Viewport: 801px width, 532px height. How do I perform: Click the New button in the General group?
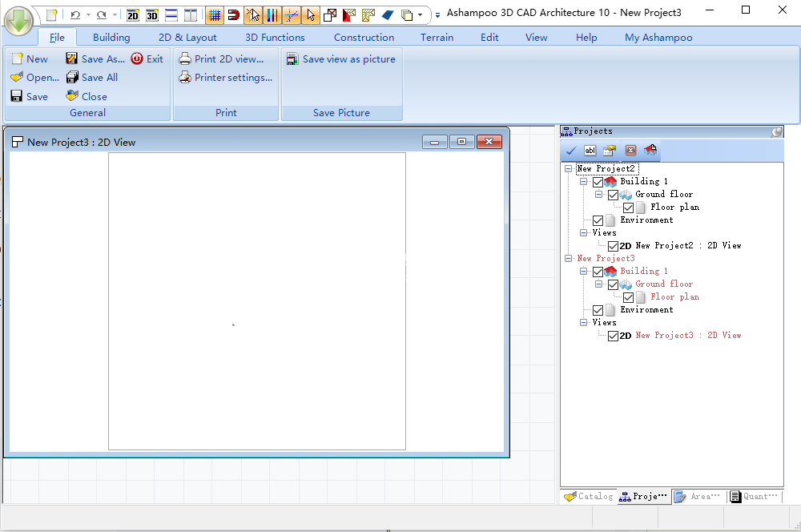[30, 58]
